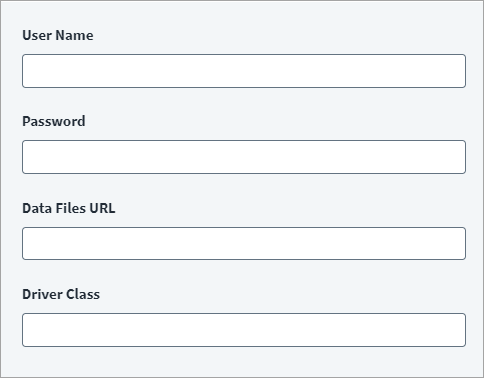Screen dimensions: 484x378
Task: Select the Data Files URL label
Action: pos(69,208)
